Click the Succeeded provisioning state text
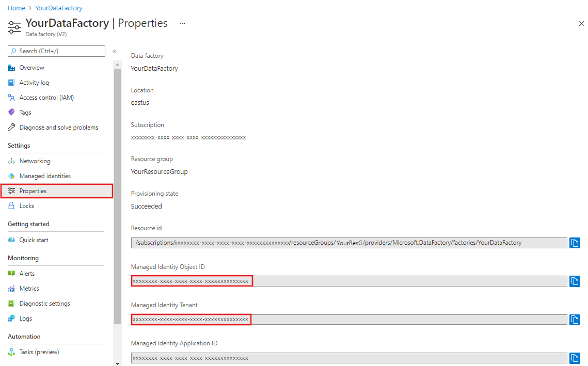The image size is (588, 366). [146, 206]
